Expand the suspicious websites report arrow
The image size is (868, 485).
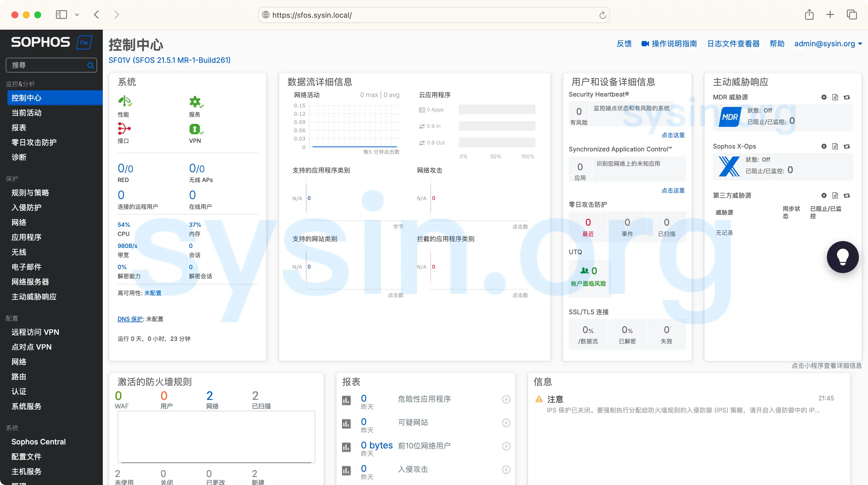pos(506,423)
